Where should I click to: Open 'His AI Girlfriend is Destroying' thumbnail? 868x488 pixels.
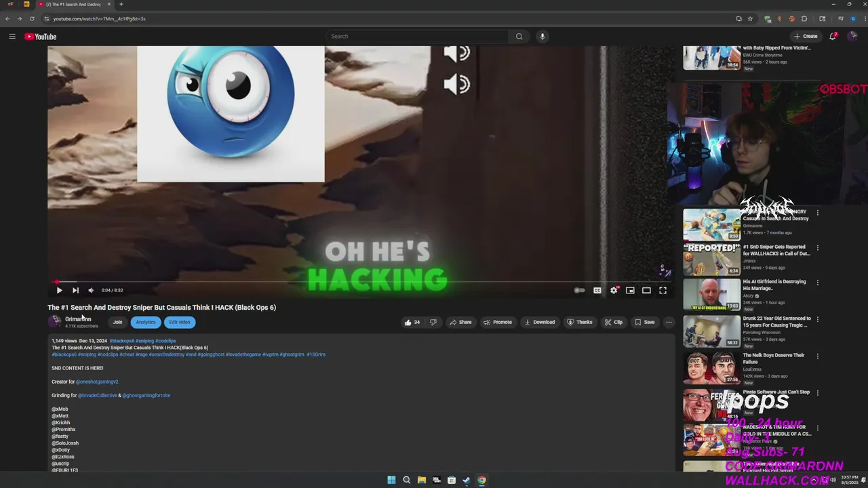tap(711, 294)
